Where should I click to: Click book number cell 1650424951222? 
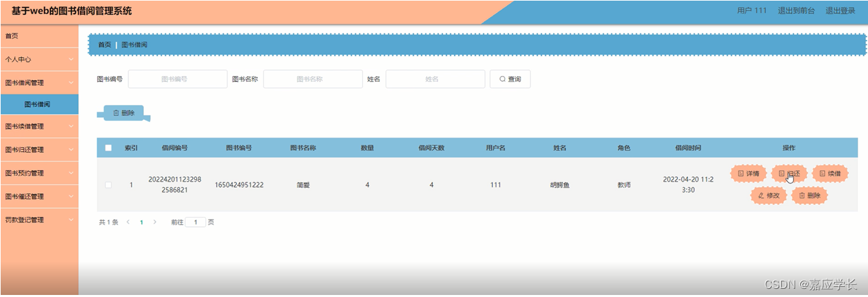239,184
